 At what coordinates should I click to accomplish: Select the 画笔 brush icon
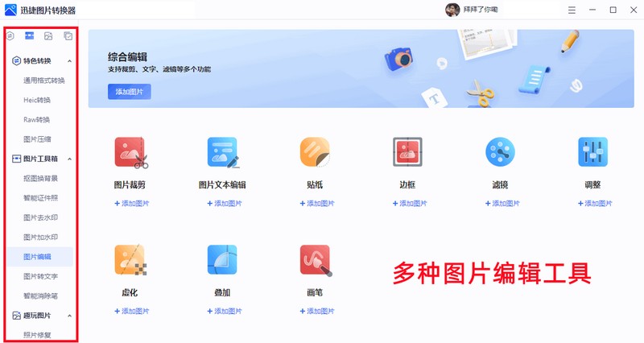pos(316,260)
